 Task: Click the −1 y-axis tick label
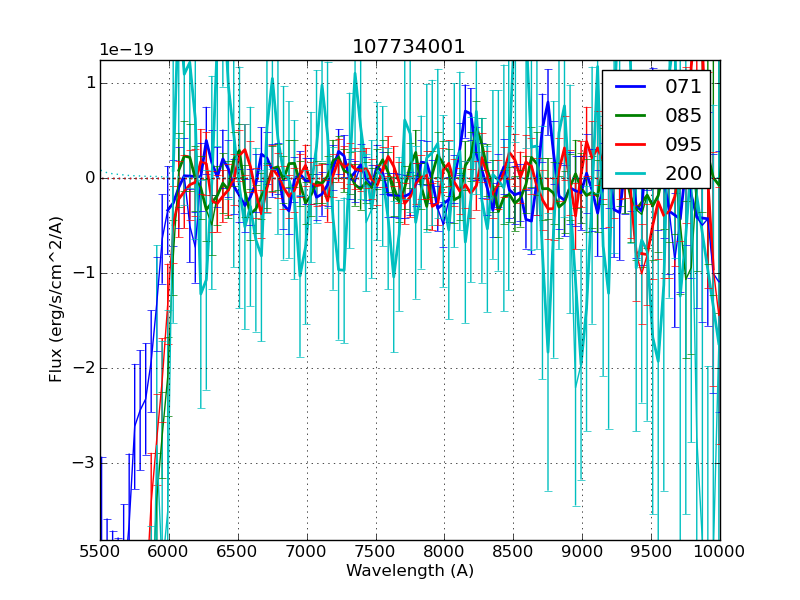(x=82, y=273)
